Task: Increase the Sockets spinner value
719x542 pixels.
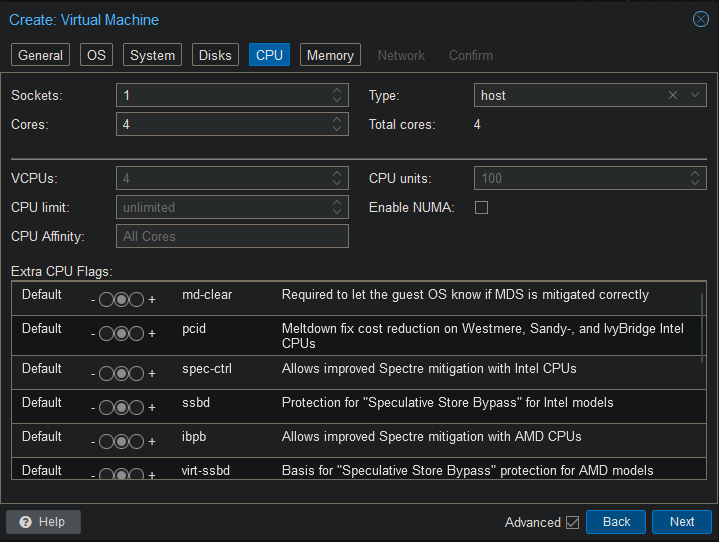Action: [x=337, y=91]
